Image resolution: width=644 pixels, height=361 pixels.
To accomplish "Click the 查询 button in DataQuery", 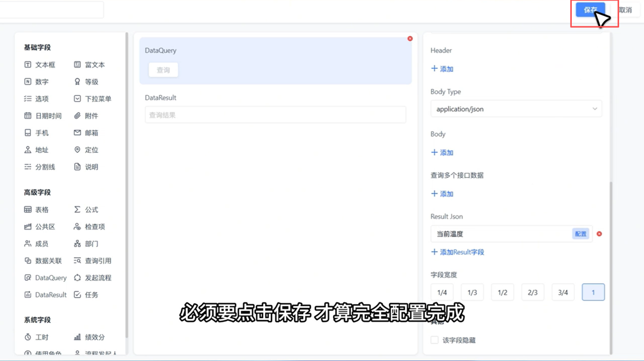I will (x=163, y=70).
